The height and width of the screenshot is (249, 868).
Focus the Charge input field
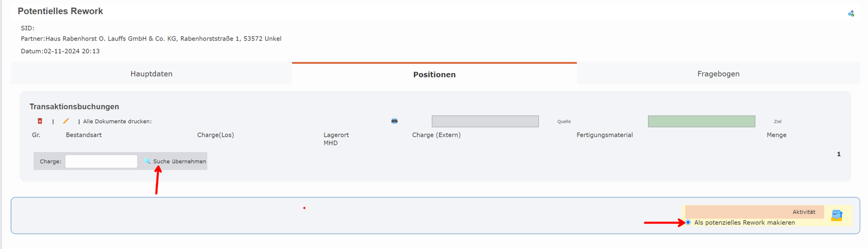click(101, 161)
